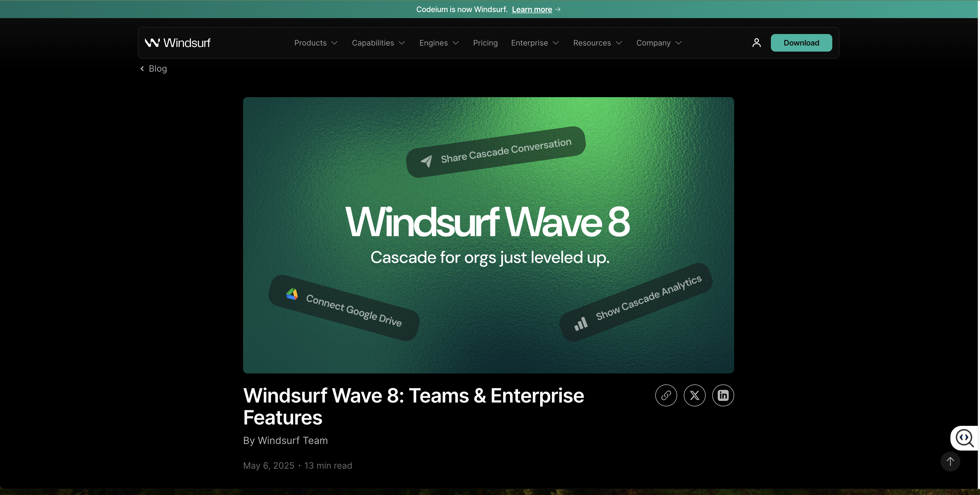Open the Resources dropdown menu
Image resolution: width=980 pixels, height=495 pixels.
(x=597, y=43)
